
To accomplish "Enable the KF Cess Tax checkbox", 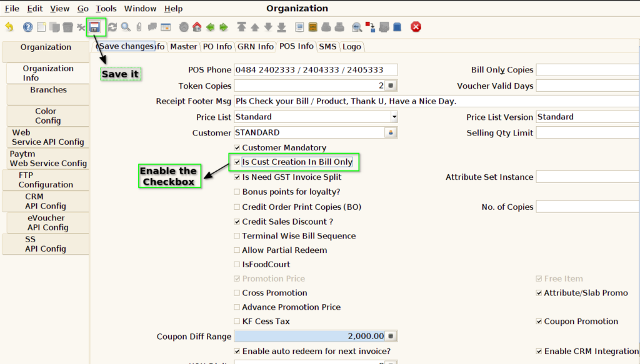I will 237,321.
